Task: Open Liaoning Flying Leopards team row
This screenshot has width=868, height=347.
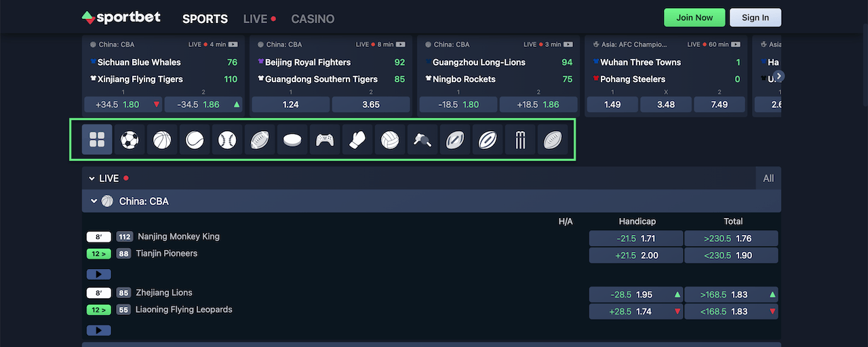Action: [184, 310]
